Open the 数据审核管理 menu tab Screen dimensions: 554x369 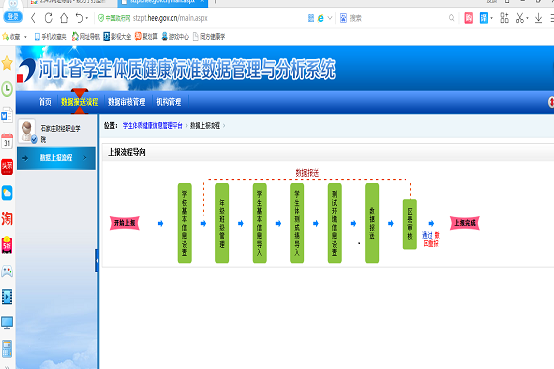tap(126, 102)
